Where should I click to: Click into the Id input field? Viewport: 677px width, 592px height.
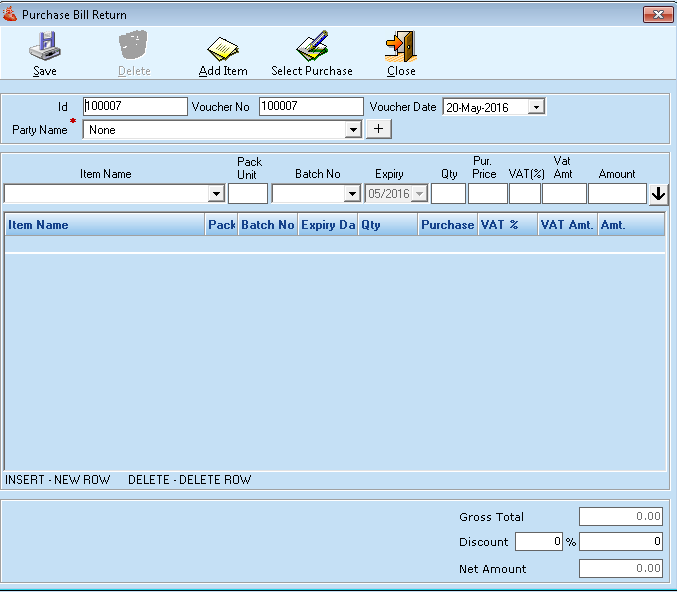135,107
